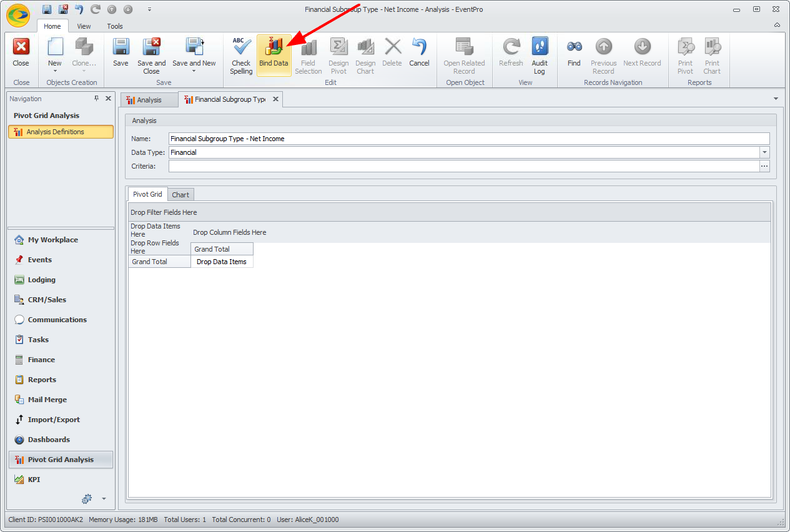Pin the Navigation panel

[x=97, y=99]
